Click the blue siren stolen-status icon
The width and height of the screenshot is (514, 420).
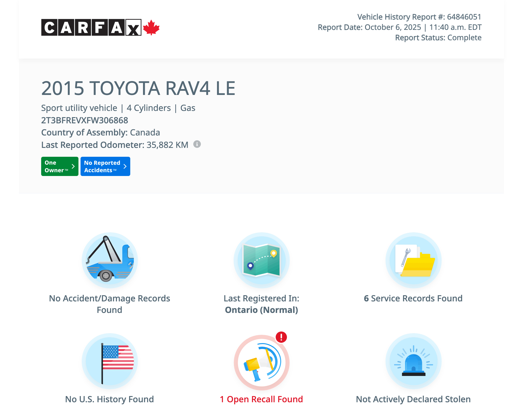(413, 361)
